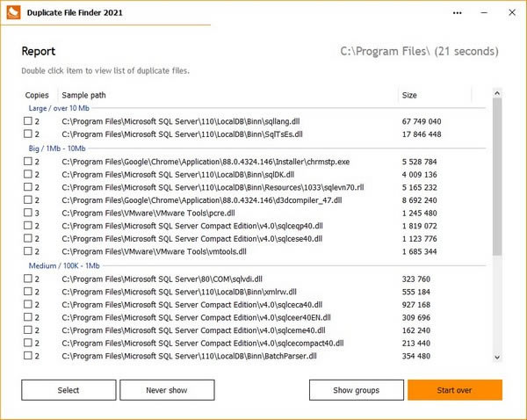Enable the checkbox for sqlceqp40.dll
The height and width of the screenshot is (420, 527).
point(28,225)
